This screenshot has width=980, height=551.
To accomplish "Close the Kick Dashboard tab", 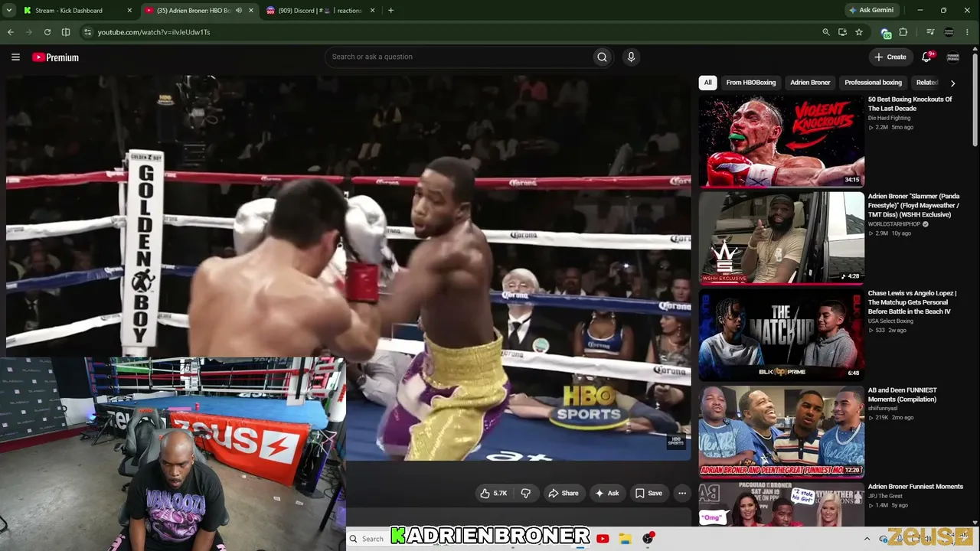I will coord(129,11).
